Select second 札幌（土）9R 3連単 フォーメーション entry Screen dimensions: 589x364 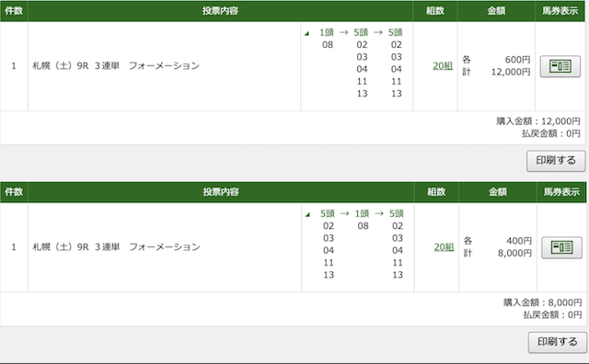(117, 247)
